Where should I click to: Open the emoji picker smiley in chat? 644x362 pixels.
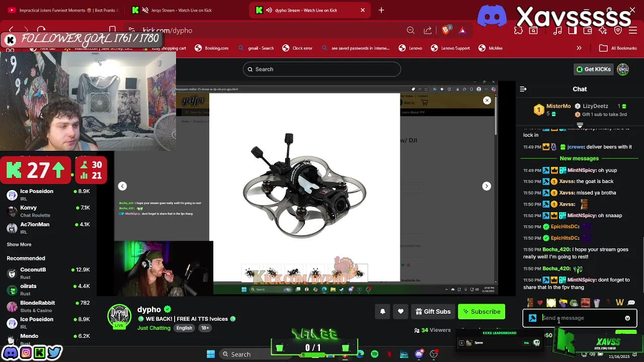click(x=627, y=318)
